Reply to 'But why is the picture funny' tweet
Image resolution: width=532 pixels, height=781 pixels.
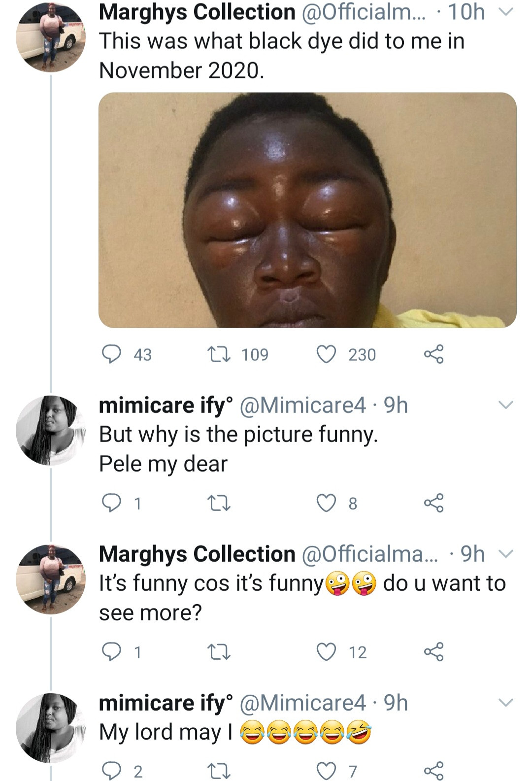tap(111, 503)
